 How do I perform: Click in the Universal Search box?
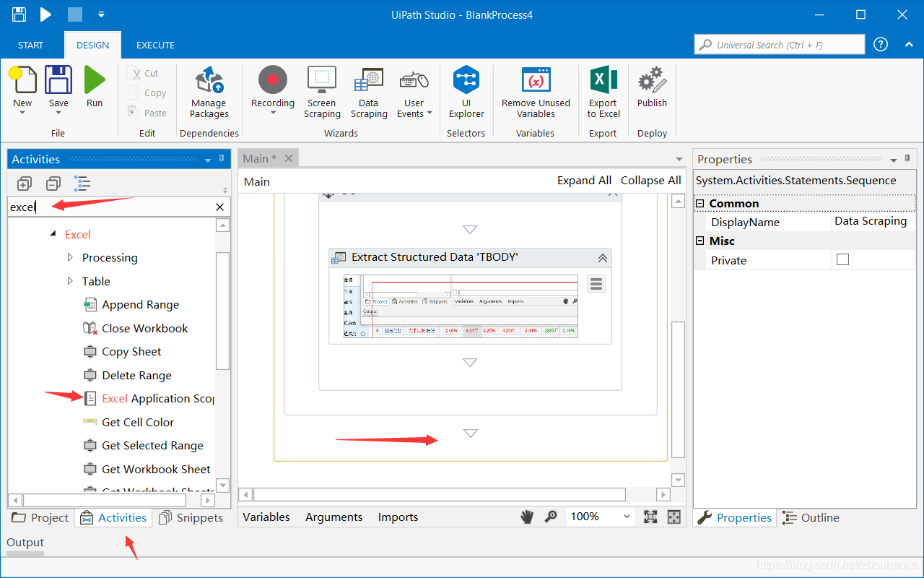(x=779, y=45)
